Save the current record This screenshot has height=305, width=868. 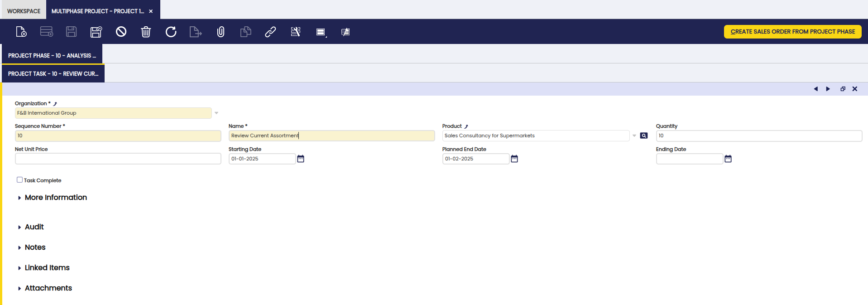(x=72, y=32)
